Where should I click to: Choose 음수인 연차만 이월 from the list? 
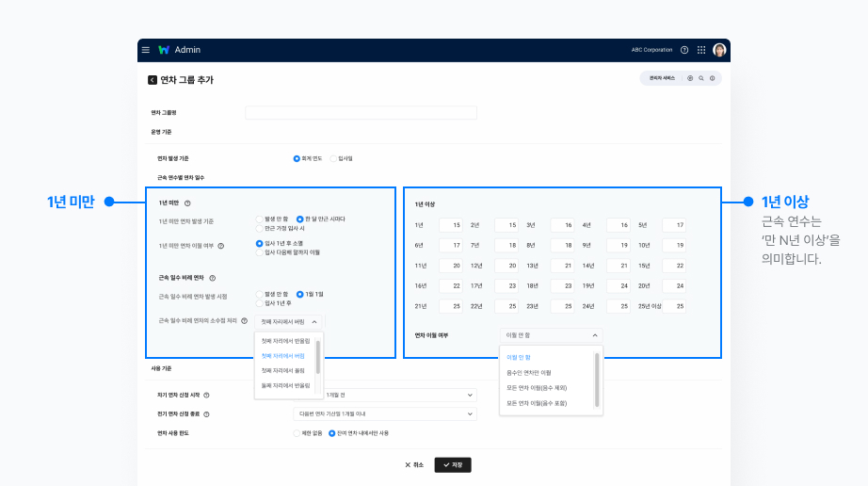(528, 373)
